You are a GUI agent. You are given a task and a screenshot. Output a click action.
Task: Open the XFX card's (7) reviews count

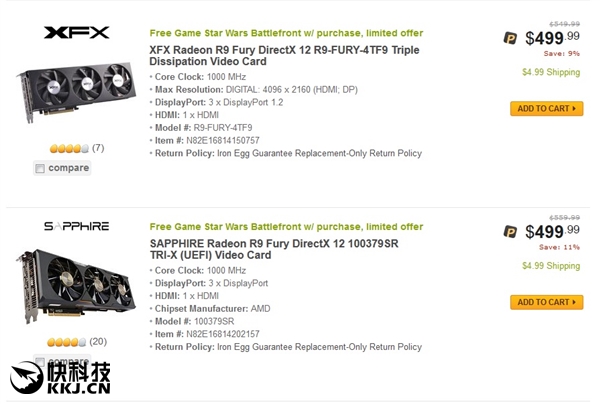click(98, 148)
